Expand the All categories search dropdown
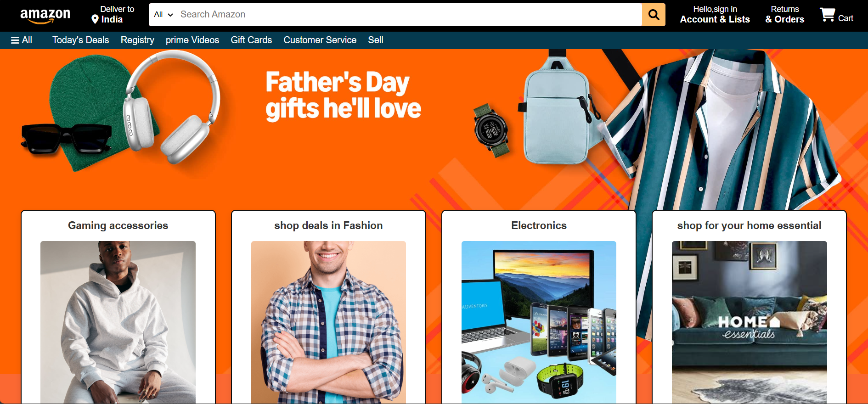 [x=163, y=15]
